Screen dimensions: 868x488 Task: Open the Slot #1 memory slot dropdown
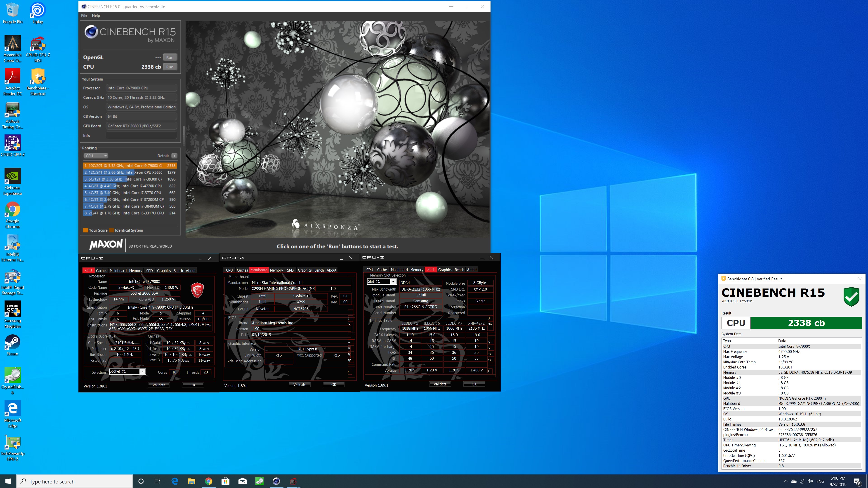[x=382, y=281]
